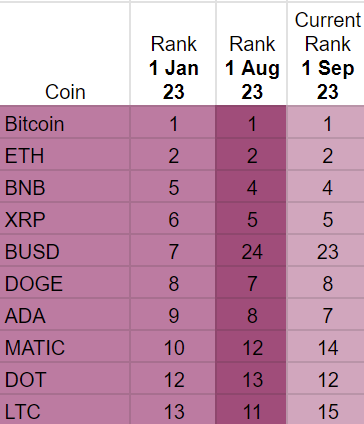Select the BUSD coin cell
The image size is (364, 424).
tap(65, 250)
